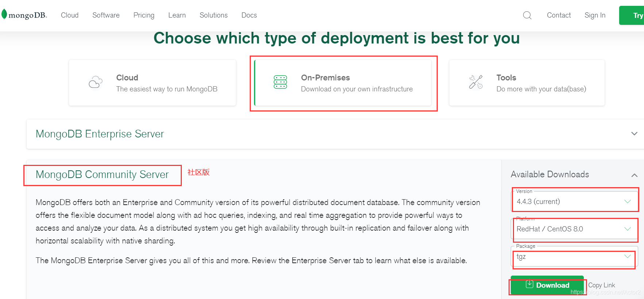Image resolution: width=644 pixels, height=299 pixels.
Task: Open the Version dropdown showing 4.4.3
Action: [x=575, y=201]
